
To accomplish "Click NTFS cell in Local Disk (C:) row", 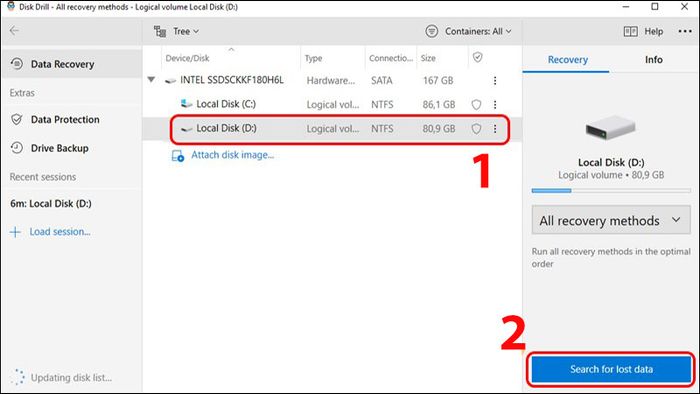I will (382, 104).
